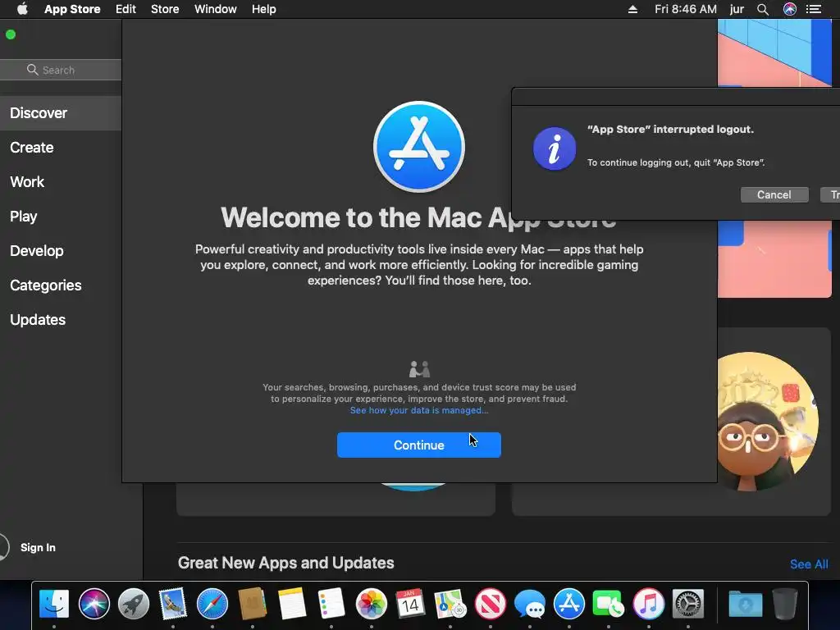This screenshot has width=840, height=630.
Task: Click Sign In at sidebar bottom
Action: [x=38, y=547]
